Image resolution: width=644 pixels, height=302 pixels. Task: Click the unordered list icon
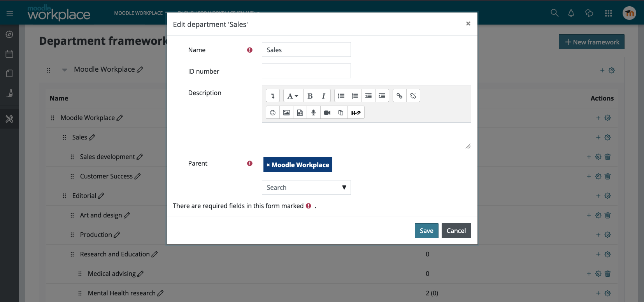341,96
